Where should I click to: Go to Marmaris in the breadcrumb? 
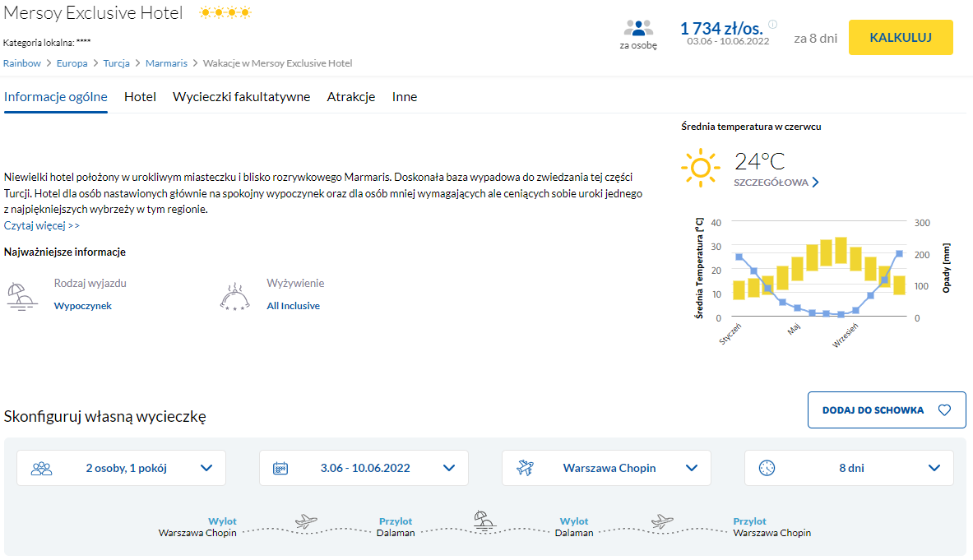[166, 63]
